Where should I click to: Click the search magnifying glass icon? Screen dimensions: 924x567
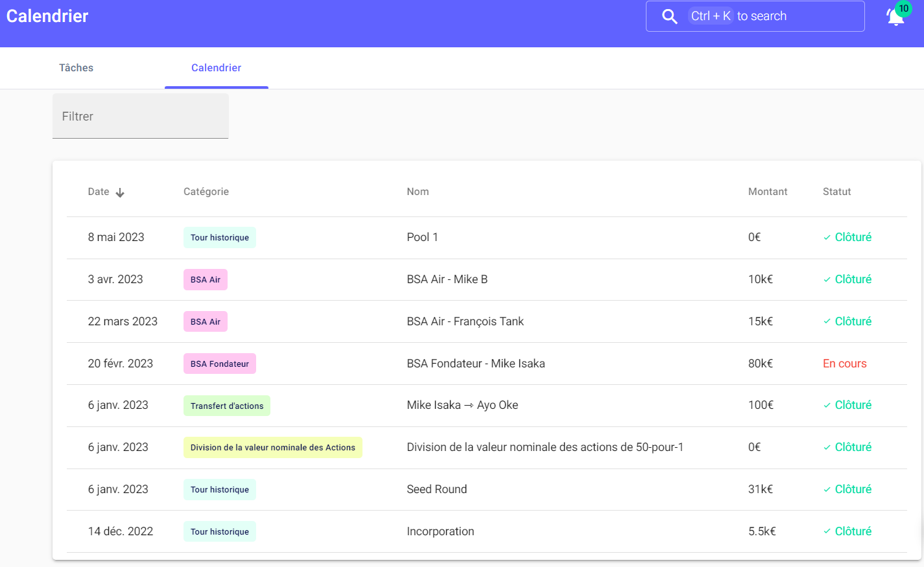click(669, 16)
